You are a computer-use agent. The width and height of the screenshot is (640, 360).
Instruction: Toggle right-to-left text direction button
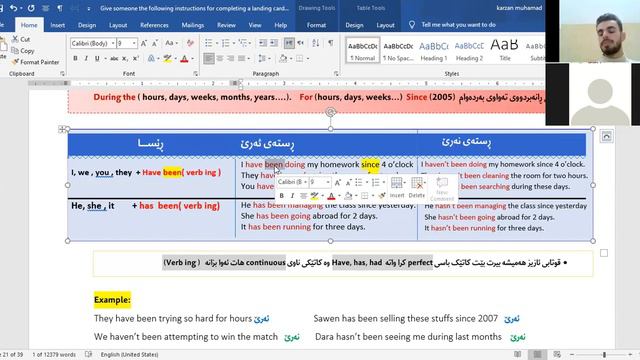click(x=300, y=43)
